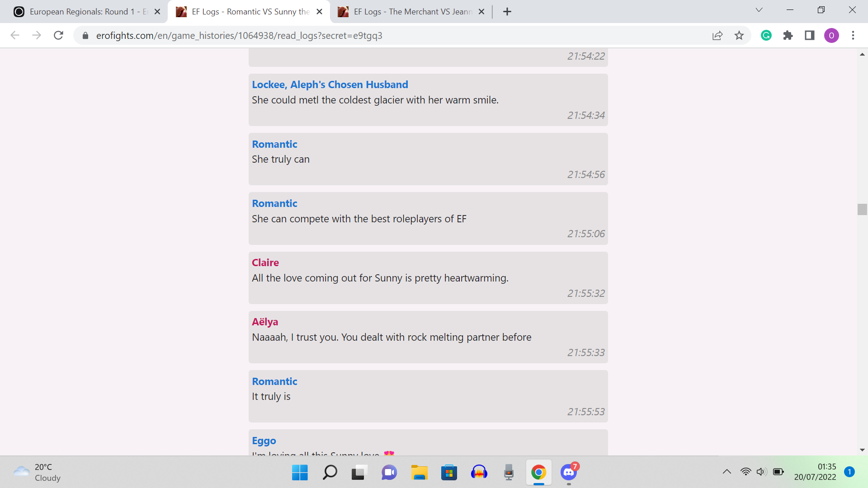Close Romantic VS Sunny tab
Viewport: 868px width, 488px height.
(320, 12)
